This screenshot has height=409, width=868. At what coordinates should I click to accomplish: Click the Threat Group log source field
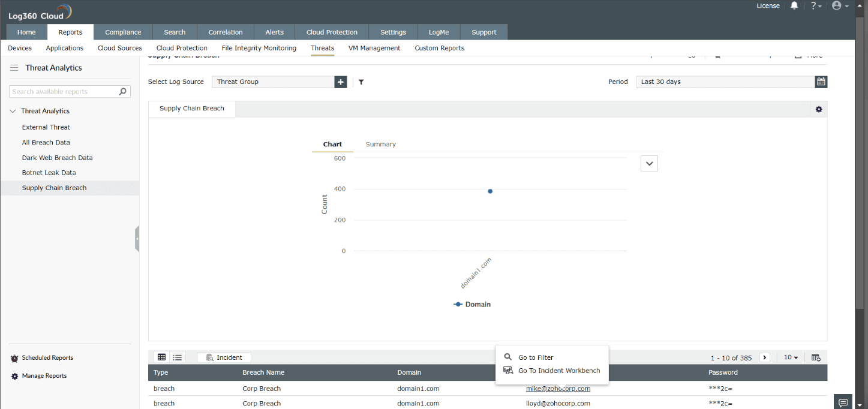pyautogui.click(x=273, y=82)
